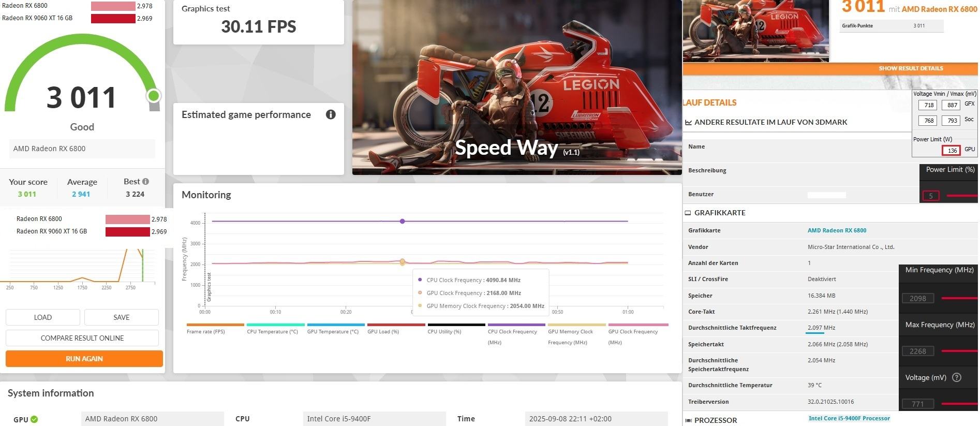Image resolution: width=980 pixels, height=426 pixels.
Task: Click the Grafik-Punkte value 3 011
Action: pos(919,25)
